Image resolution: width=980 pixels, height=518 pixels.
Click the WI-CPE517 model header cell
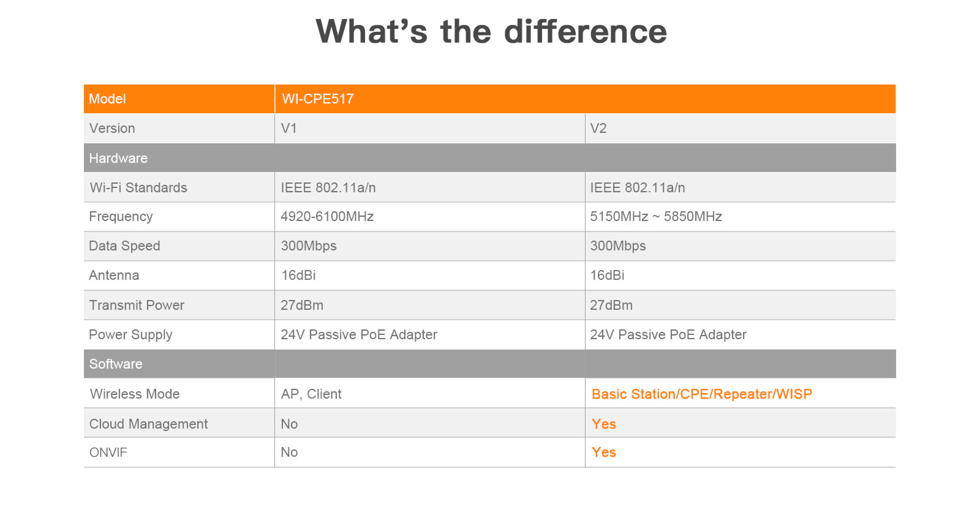point(318,99)
